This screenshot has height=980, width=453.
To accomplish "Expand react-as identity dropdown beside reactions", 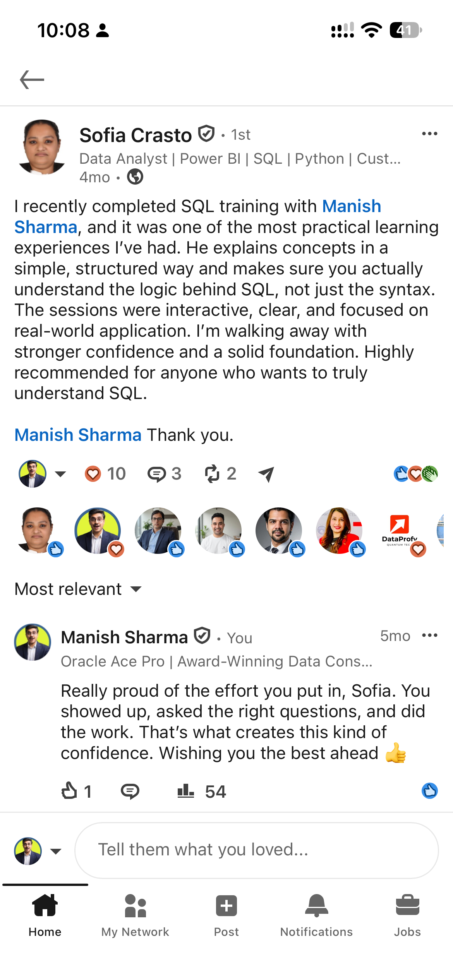I will click(x=60, y=474).
